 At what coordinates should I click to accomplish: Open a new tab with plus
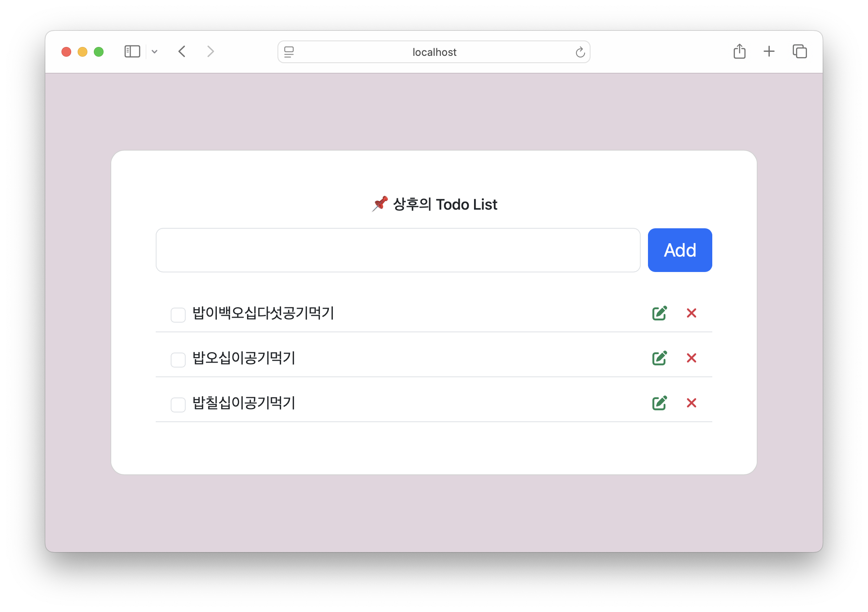tap(769, 51)
